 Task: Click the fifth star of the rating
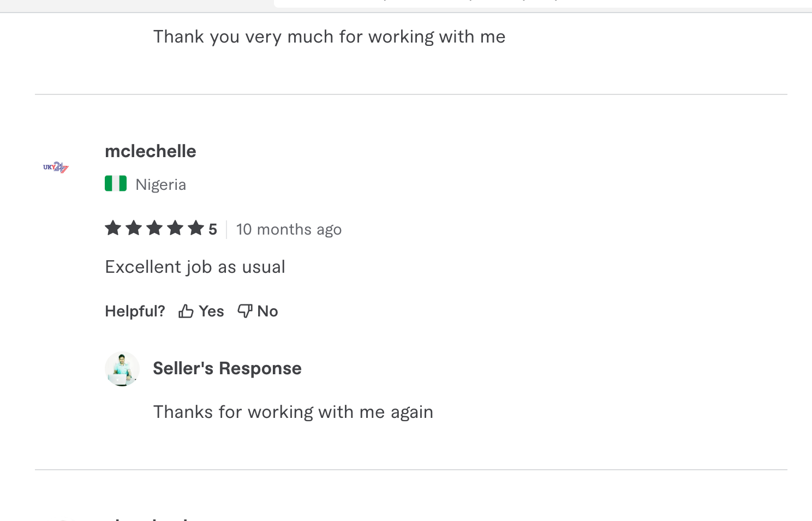pos(196,228)
